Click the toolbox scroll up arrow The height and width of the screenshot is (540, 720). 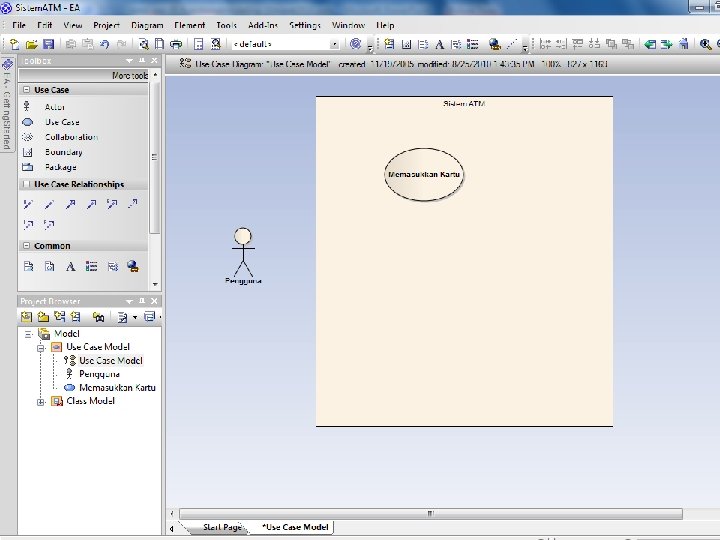pos(155,74)
